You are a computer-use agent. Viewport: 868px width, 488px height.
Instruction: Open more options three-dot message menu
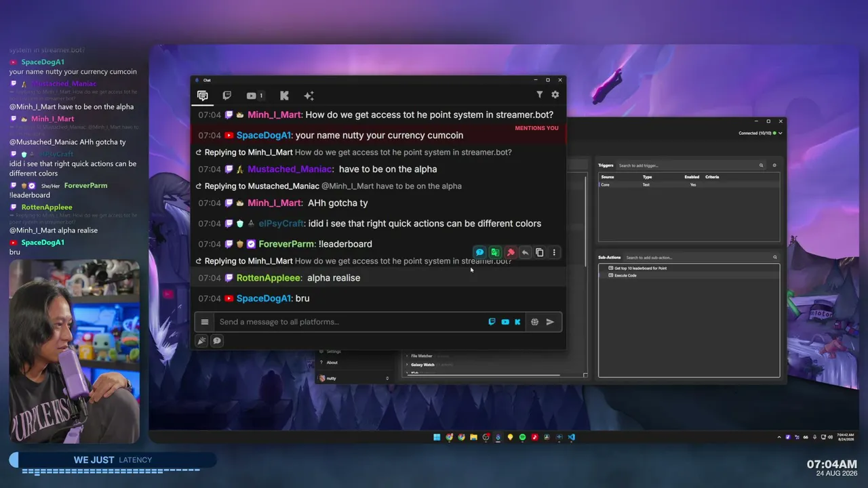tap(554, 253)
